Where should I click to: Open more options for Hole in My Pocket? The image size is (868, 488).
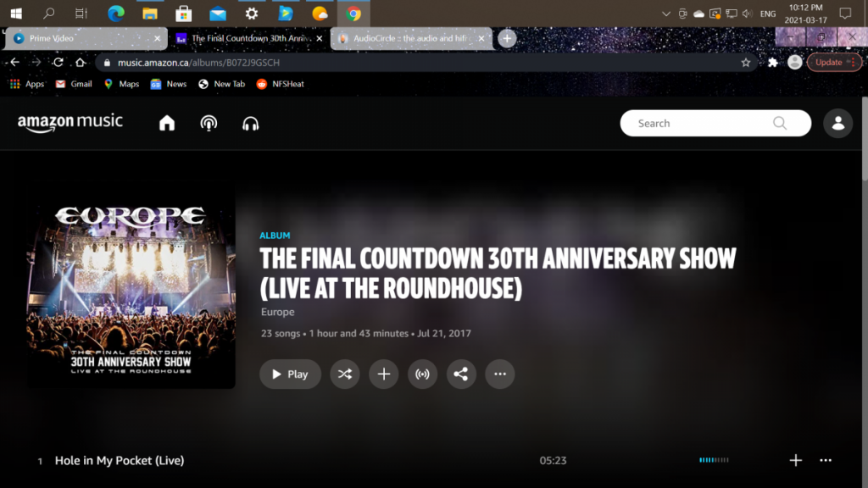click(826, 460)
